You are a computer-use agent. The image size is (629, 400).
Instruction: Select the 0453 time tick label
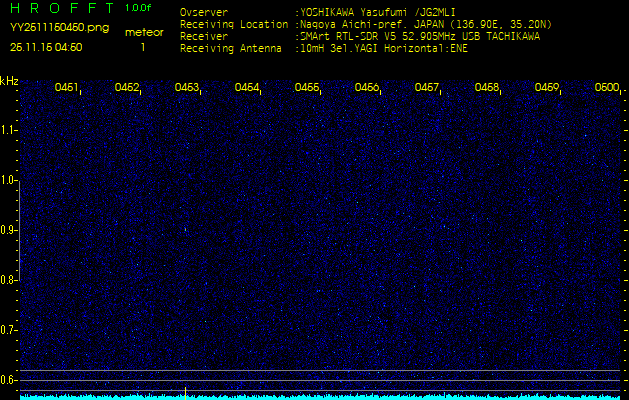pyautogui.click(x=187, y=88)
